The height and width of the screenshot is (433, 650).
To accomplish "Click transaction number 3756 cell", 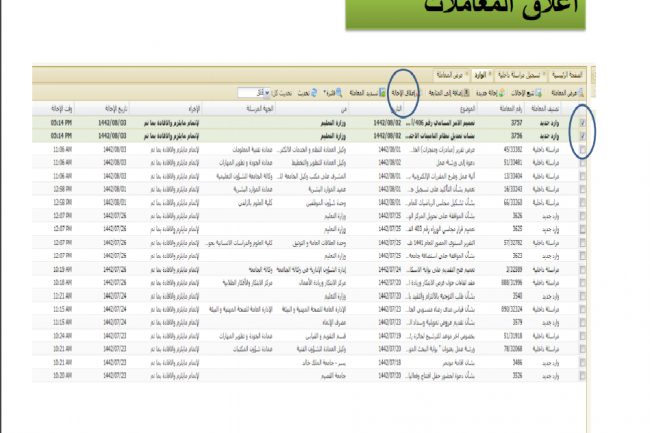I will tap(517, 136).
